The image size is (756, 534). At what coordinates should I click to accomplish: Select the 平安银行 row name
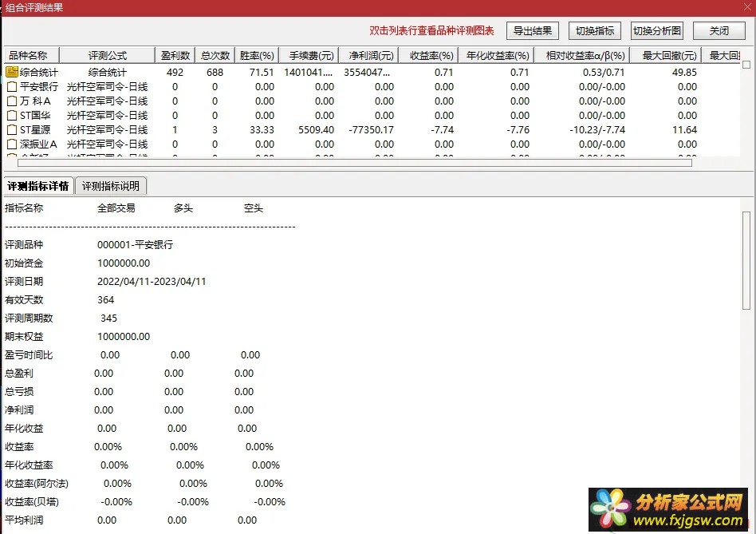pyautogui.click(x=38, y=87)
